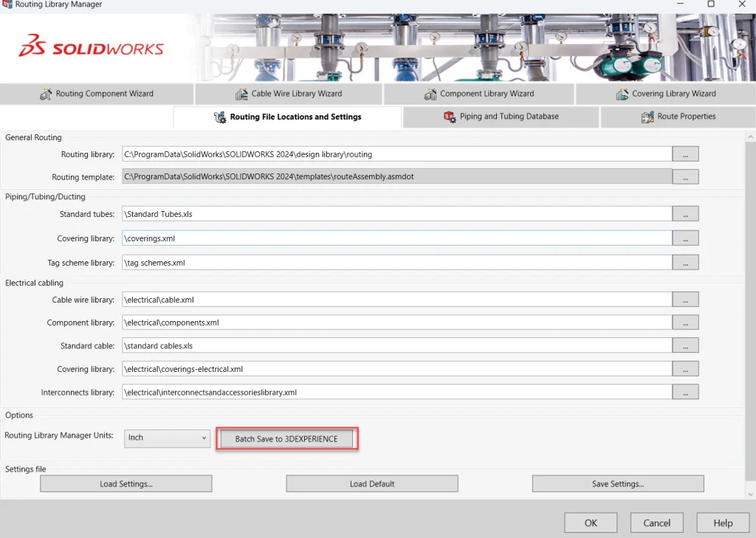Select the Covering Library Wizard tab

click(x=666, y=94)
